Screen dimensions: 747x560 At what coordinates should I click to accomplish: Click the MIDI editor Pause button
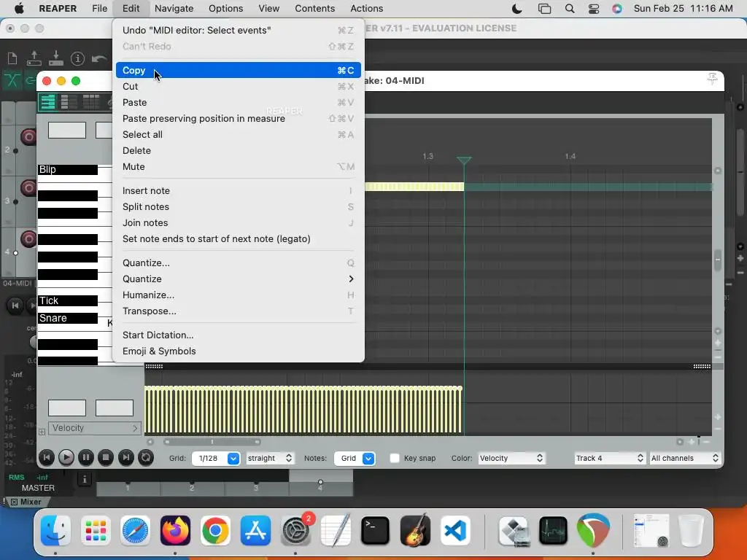86,458
